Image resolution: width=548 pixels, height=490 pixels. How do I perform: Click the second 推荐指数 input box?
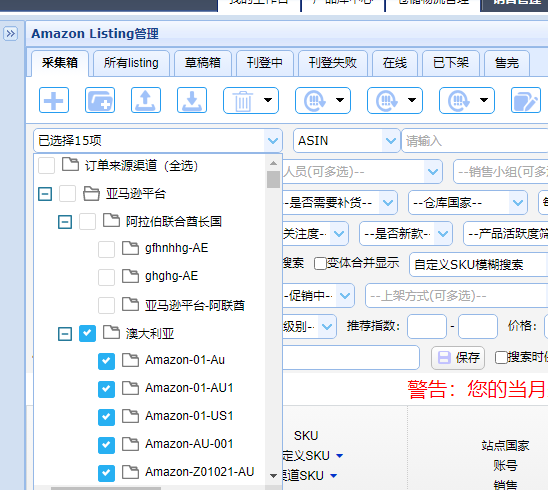click(478, 326)
